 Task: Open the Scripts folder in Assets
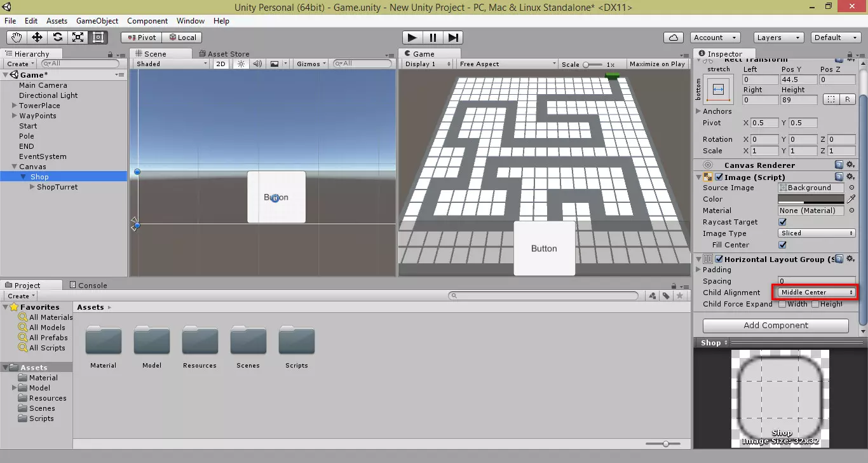click(x=296, y=347)
